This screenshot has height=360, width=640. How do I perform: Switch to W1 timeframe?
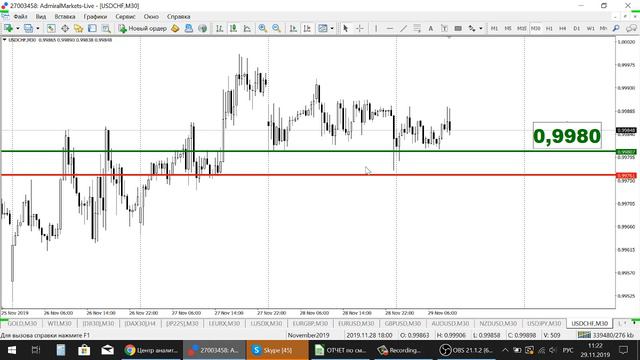pyautogui.click(x=590, y=28)
